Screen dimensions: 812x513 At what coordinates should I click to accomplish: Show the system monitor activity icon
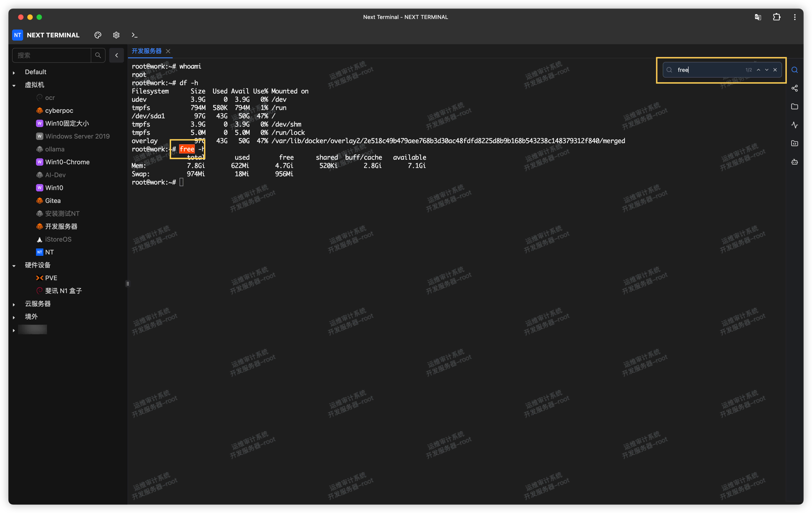point(795,125)
